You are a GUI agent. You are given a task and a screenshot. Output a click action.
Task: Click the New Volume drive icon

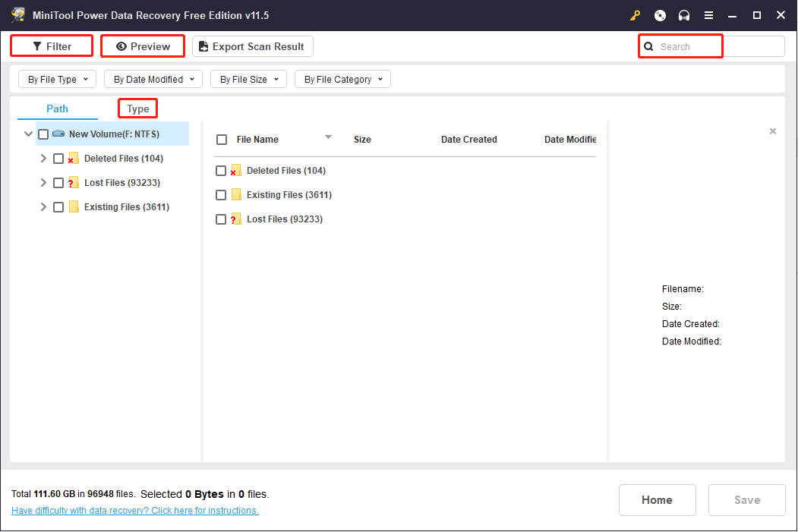tap(58, 134)
